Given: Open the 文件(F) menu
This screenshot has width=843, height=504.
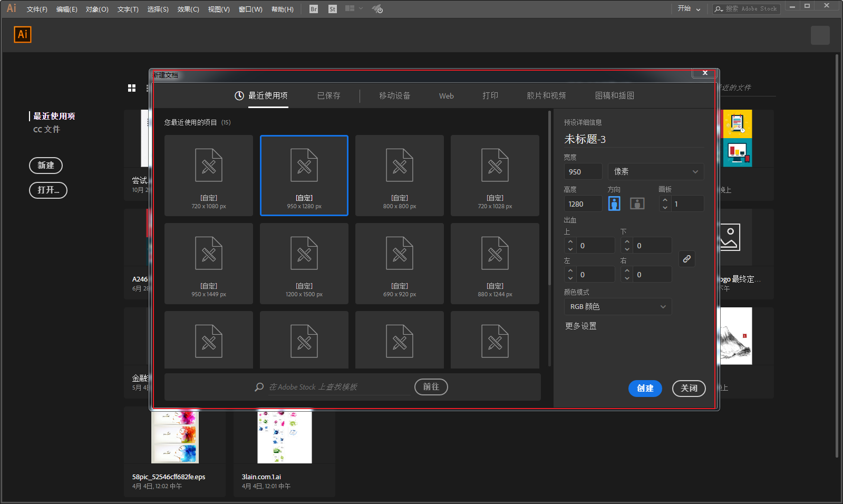Looking at the screenshot, I should coord(37,9).
